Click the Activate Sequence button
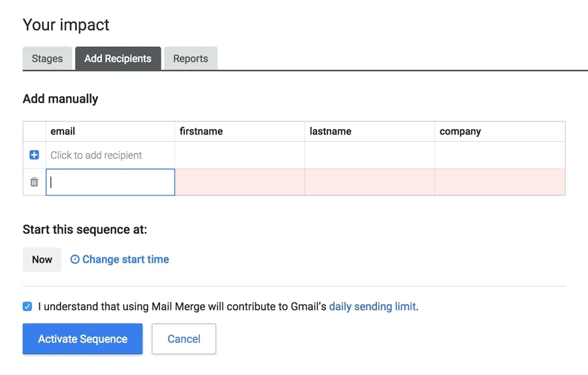Viewport: 588px width, 375px height. 82,339
